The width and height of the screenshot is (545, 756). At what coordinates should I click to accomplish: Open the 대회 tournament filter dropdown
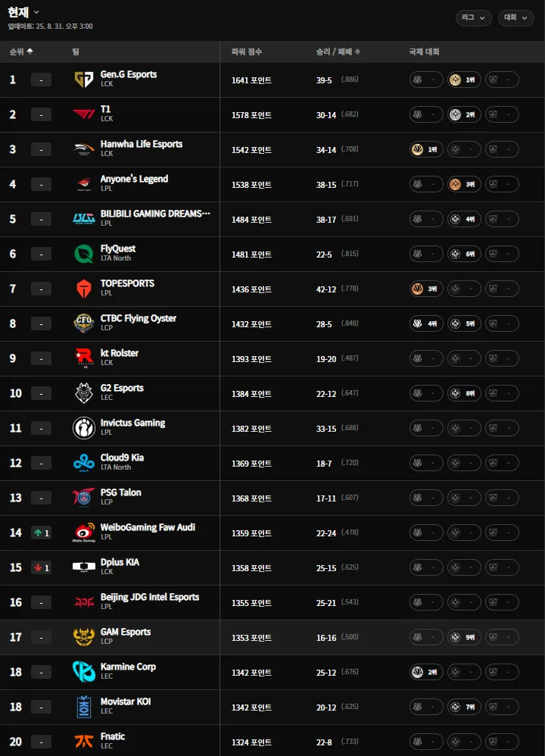click(515, 18)
